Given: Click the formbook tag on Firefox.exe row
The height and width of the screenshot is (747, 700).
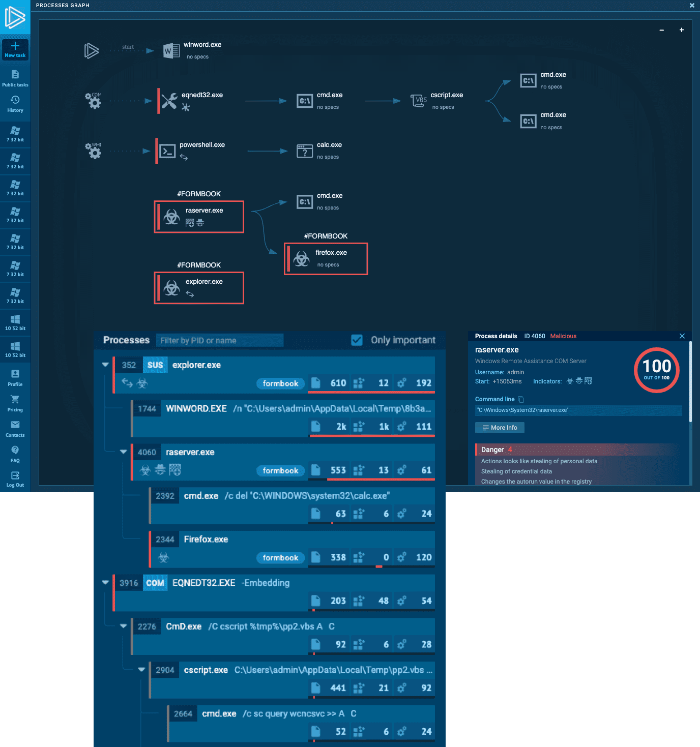Looking at the screenshot, I should pyautogui.click(x=280, y=558).
